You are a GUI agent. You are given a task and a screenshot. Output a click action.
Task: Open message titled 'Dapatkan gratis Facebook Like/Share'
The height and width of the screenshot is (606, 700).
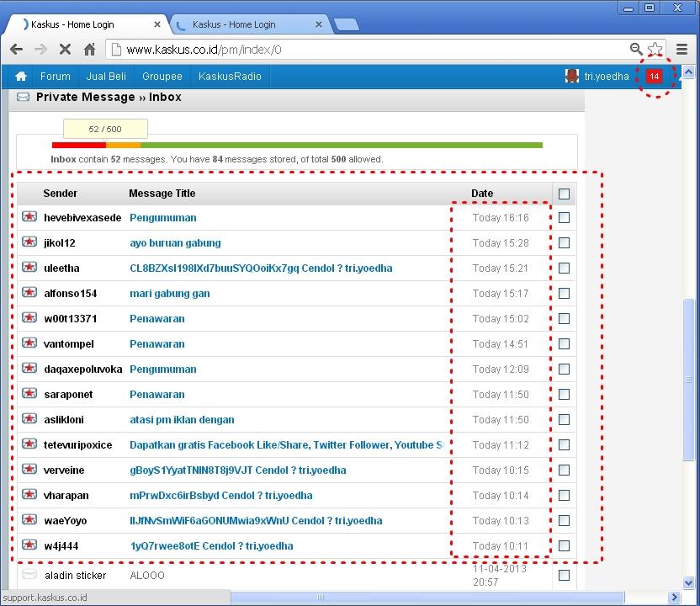[286, 444]
